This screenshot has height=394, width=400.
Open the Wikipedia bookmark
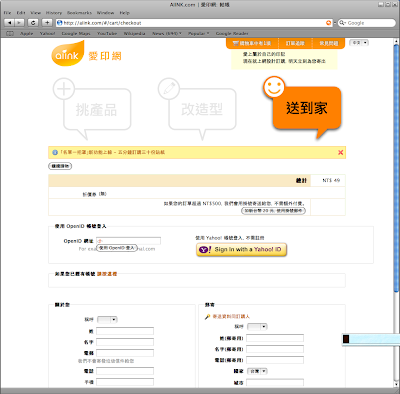pyautogui.click(x=134, y=33)
